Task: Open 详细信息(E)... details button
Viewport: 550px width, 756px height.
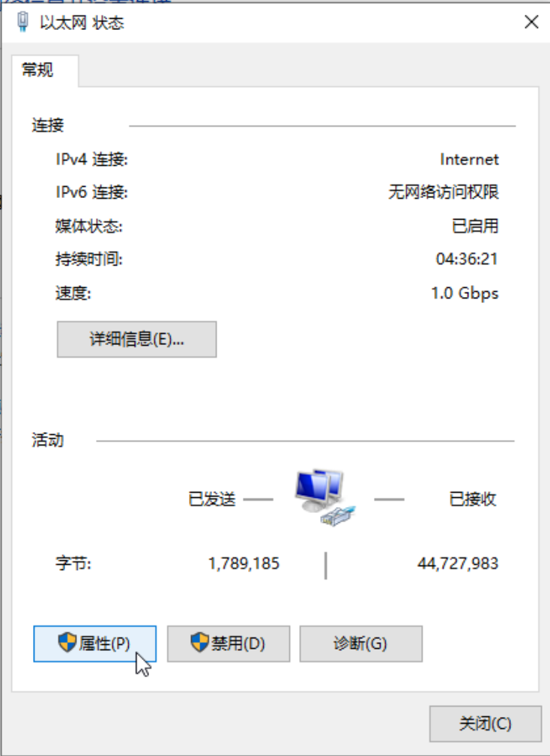Action: (x=137, y=340)
